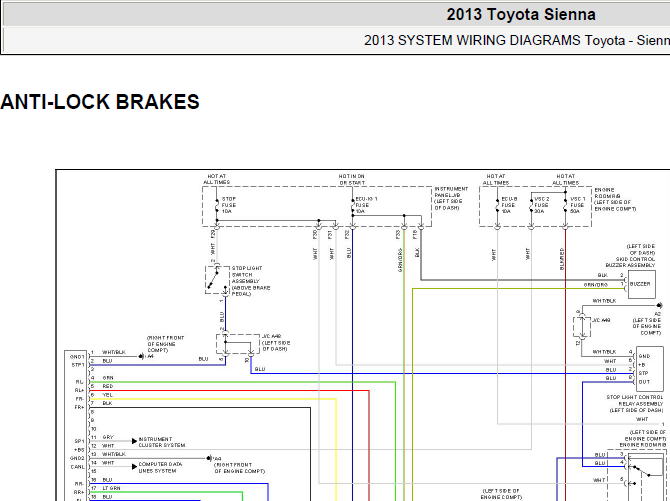
Task: Click the relay '+B' terminal label
Action: click(x=642, y=365)
